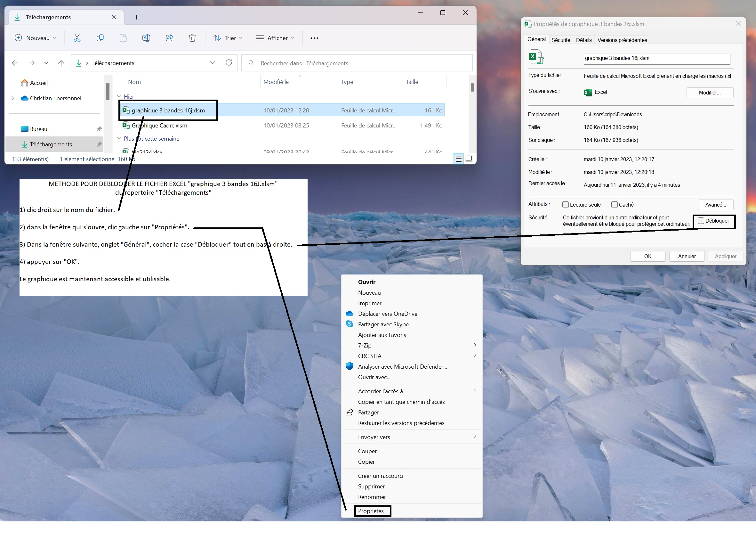This screenshot has width=756, height=539.
Task: Click the Delete trash icon in Explorer toolbar
Action: pyautogui.click(x=192, y=38)
